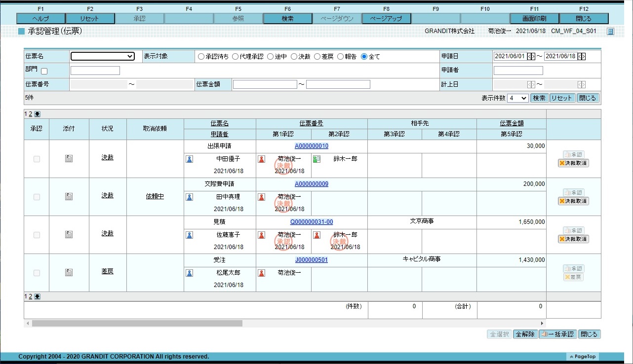Click the 申請者 input field
633x364 pixels.
point(518,71)
